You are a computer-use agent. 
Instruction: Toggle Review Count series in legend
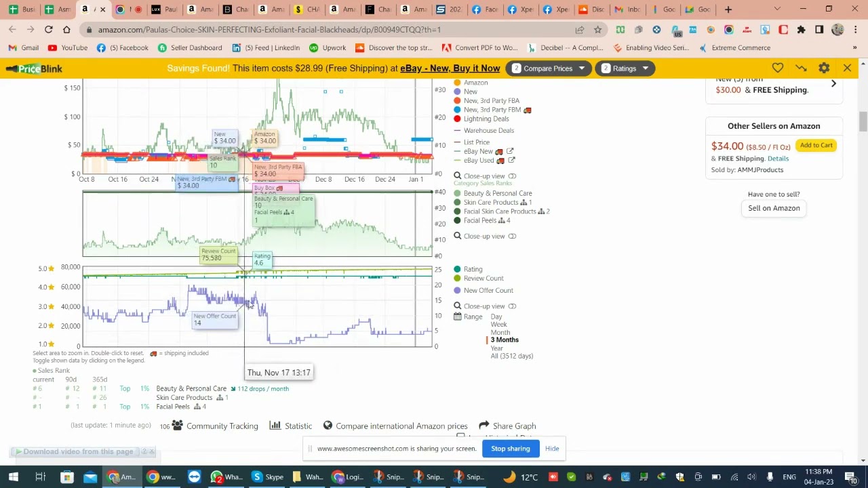click(479, 278)
